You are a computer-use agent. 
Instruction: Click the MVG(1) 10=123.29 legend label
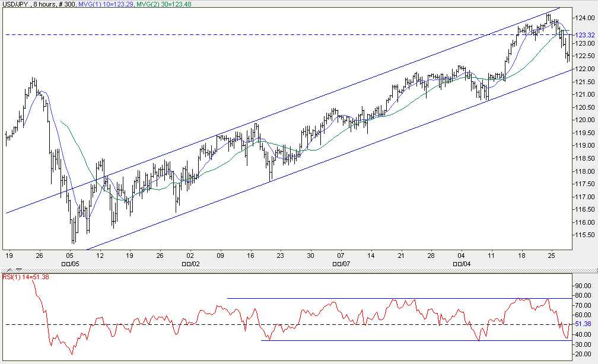106,4
